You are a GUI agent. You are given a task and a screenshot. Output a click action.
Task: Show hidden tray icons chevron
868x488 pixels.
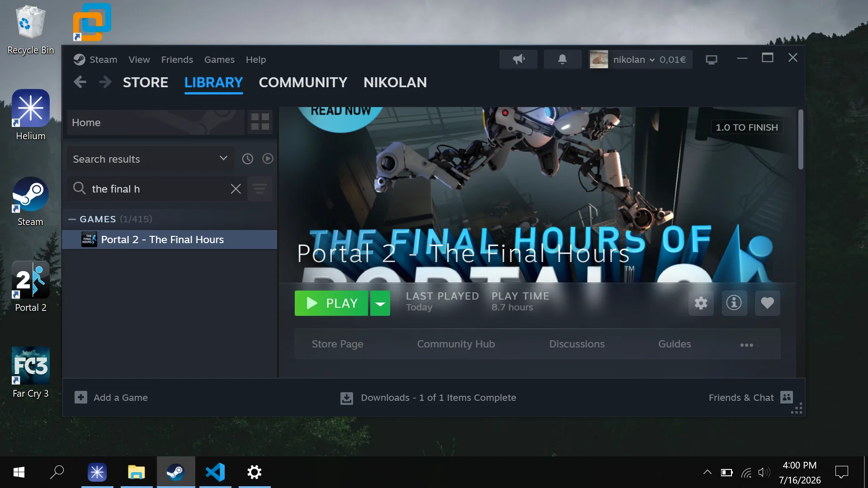[708, 473]
